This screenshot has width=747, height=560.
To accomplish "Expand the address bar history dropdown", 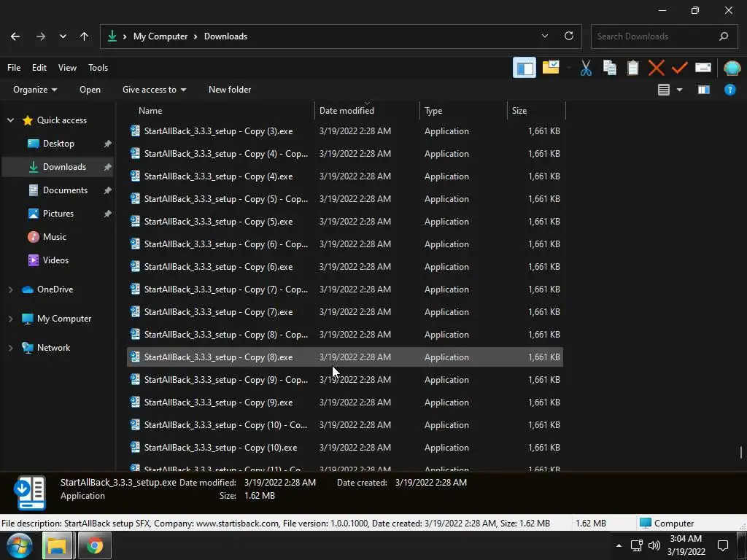I will coord(544,36).
